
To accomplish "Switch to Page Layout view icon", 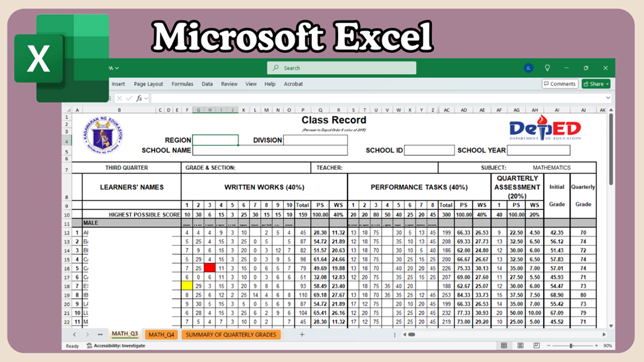I will click(x=520, y=345).
